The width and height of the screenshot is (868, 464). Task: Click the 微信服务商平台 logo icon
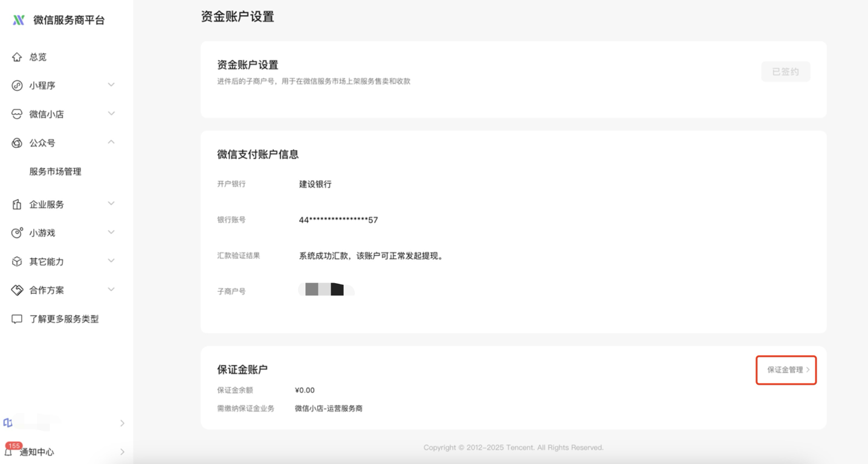pyautogui.click(x=19, y=20)
